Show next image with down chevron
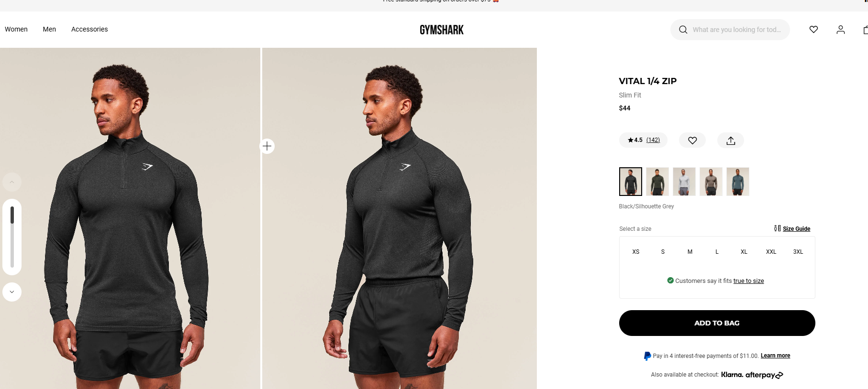Screen dimensions: 868x389 [12, 292]
